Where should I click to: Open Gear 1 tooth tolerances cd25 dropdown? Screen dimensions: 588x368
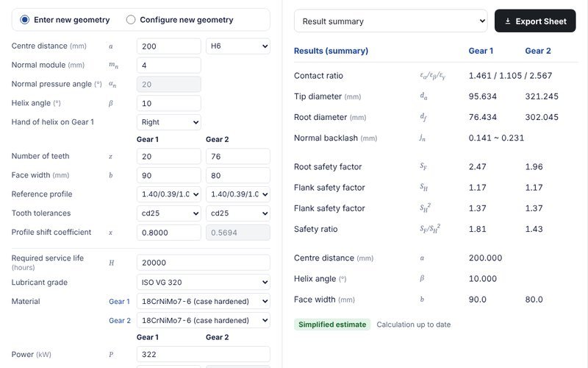point(169,213)
